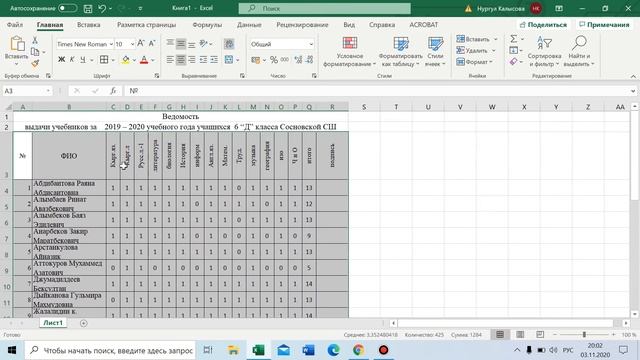Image resolution: width=640 pixels, height=360 pixels.
Task: Align text right in the cell
Action: [x=191, y=60]
